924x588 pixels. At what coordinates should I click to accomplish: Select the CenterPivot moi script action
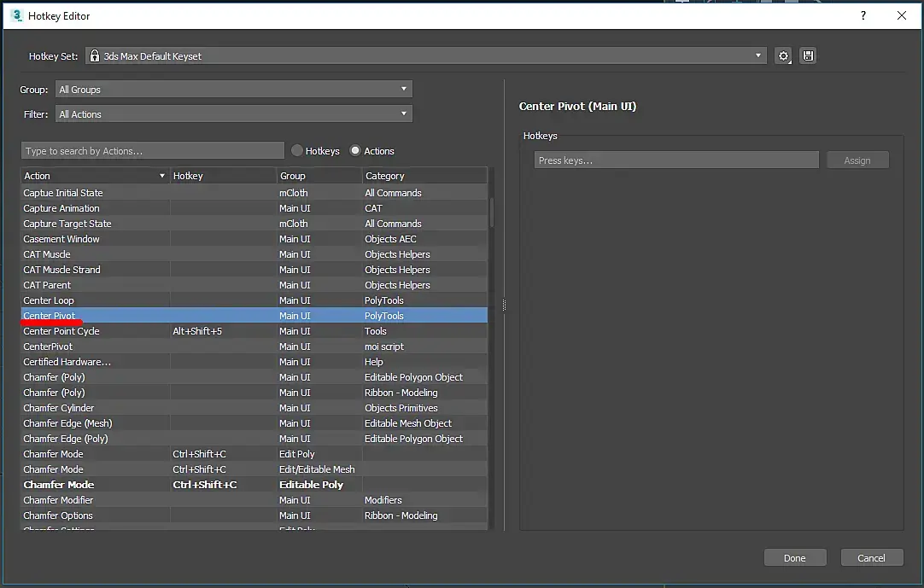[x=254, y=346]
